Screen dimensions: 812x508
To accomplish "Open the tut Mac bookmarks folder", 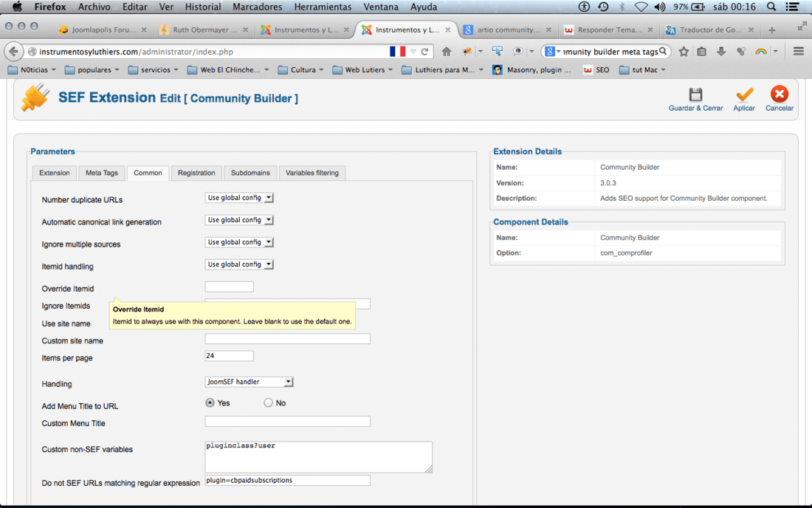I will [x=642, y=70].
